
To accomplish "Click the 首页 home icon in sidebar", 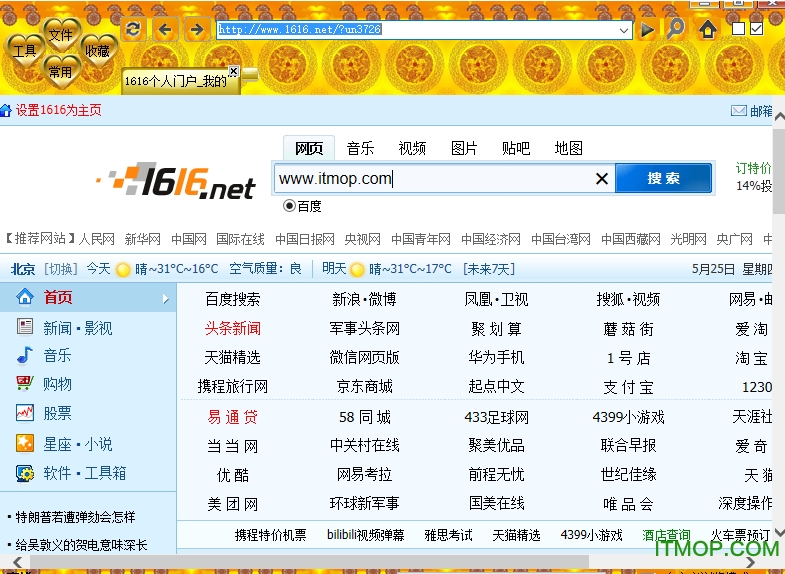I will coord(25,297).
